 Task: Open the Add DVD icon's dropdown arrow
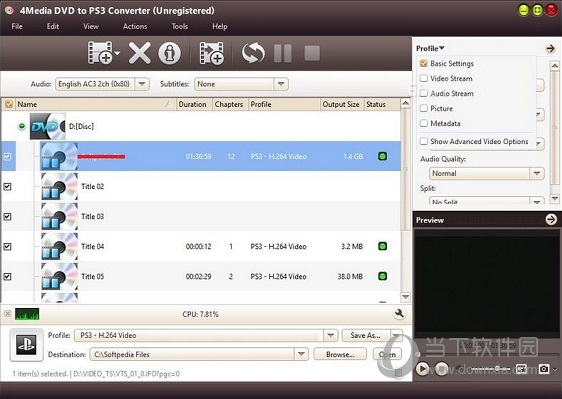[117, 53]
